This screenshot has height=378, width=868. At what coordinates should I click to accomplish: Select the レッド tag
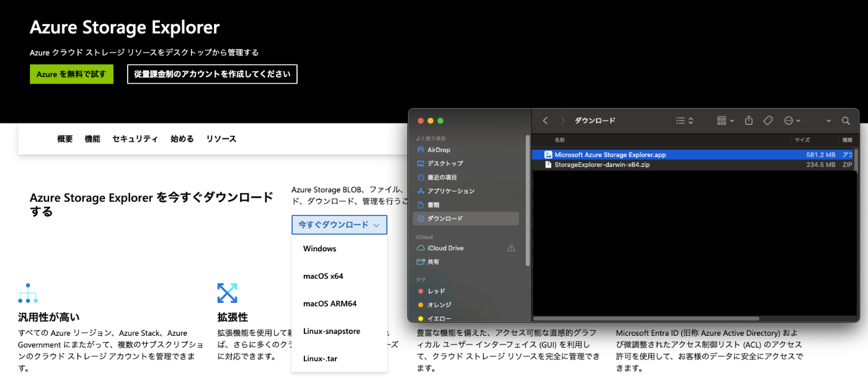(x=466, y=291)
